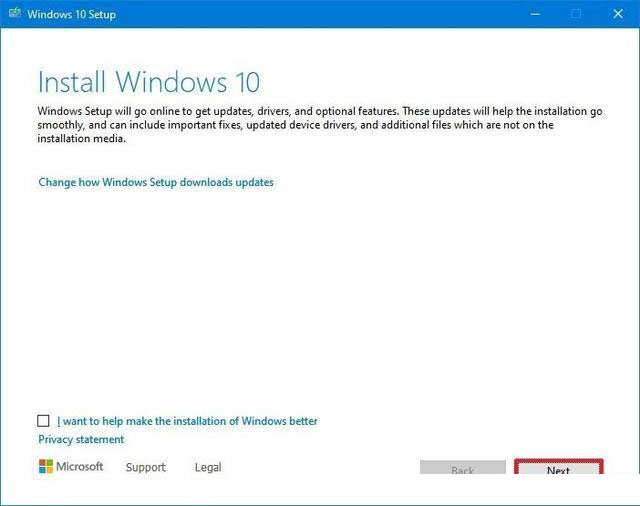Close the Windows 10 Setup window

619,14
